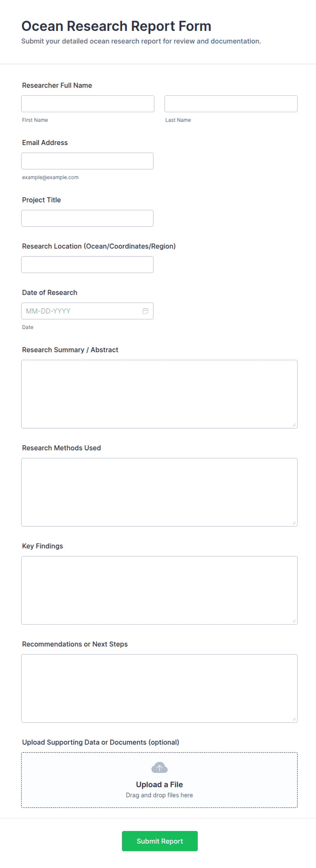Select the Key Findings text area

pyautogui.click(x=159, y=590)
